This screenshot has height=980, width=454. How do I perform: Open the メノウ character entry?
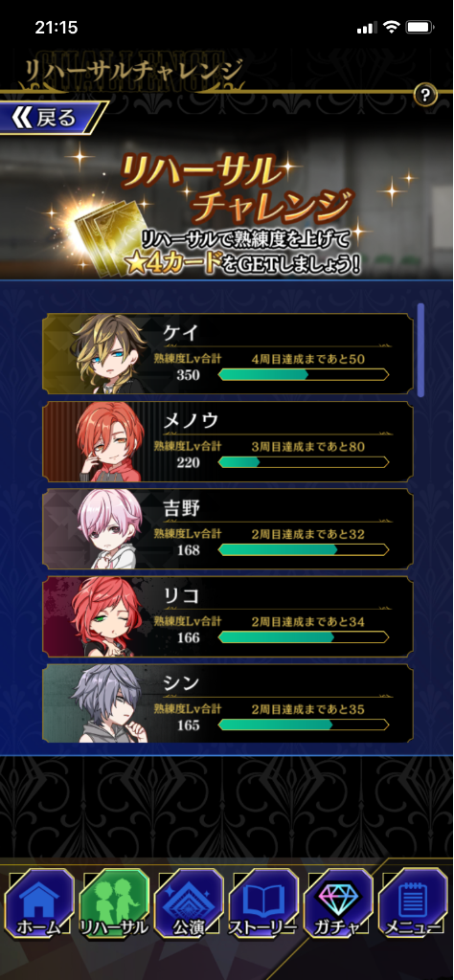[x=228, y=441]
